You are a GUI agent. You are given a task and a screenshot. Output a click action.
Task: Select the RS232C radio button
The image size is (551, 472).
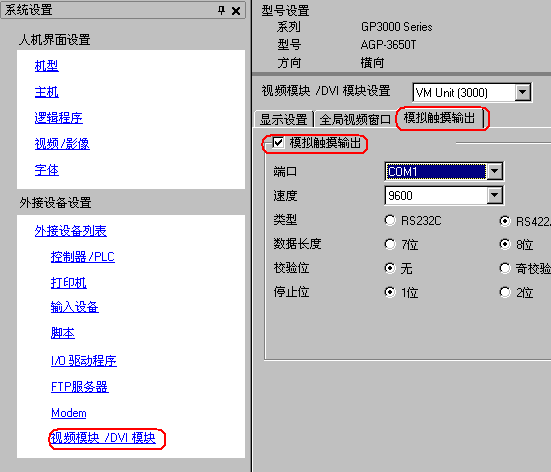click(x=390, y=220)
